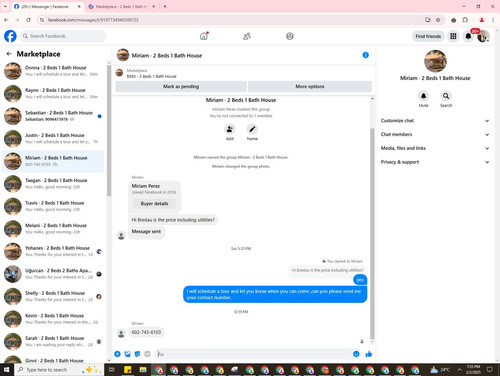
Task: Open Sebastian - 2 Beds 1 Bath House chat
Action: click(x=53, y=116)
